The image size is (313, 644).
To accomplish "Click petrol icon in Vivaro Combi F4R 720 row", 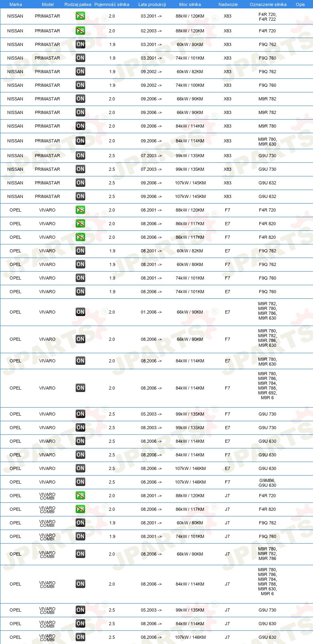I will click(80, 496).
